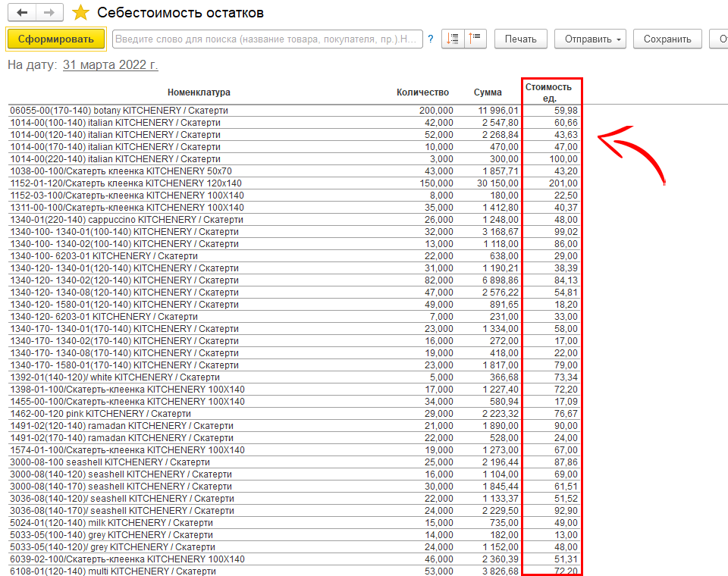This screenshot has width=728, height=576.
Task: Collapse all report groupings icon
Action: coord(475,39)
